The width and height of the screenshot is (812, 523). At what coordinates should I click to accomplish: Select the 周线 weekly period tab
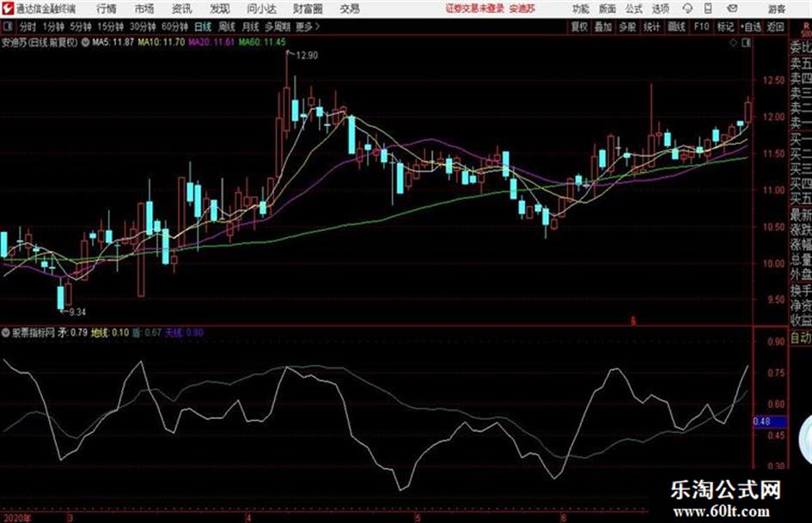click(x=227, y=27)
